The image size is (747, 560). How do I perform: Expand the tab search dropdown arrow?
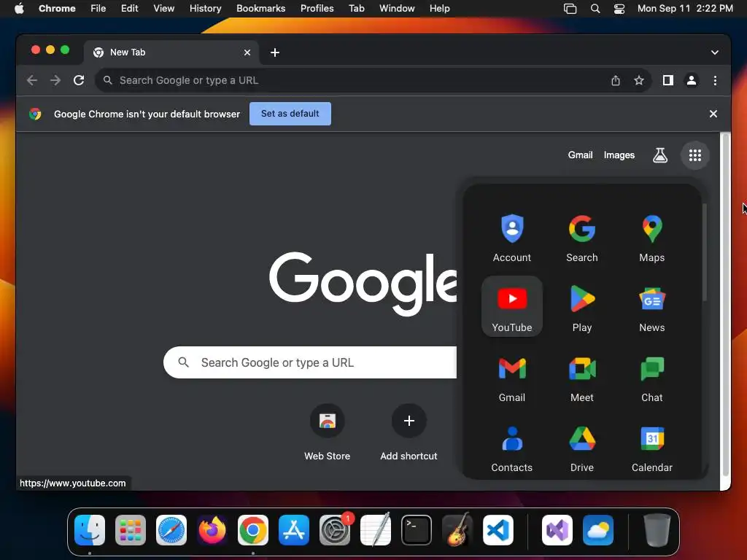pyautogui.click(x=715, y=52)
